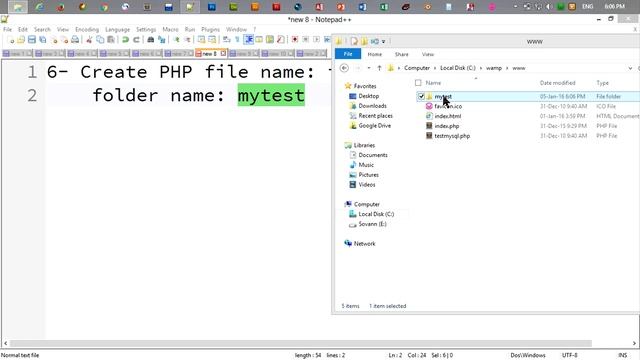Open Find with the binoculars icon
640x360 pixels.
[x=151, y=40]
